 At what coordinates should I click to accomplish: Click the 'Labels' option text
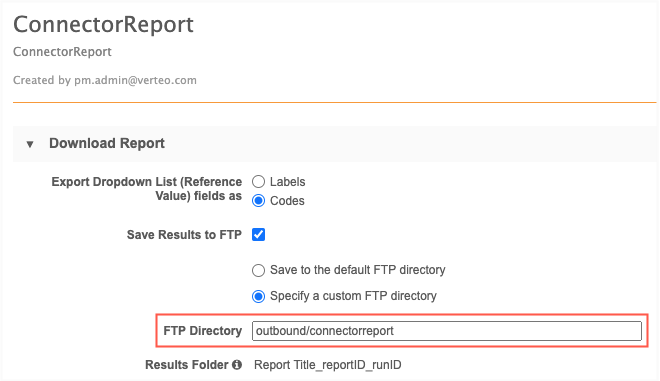point(287,182)
